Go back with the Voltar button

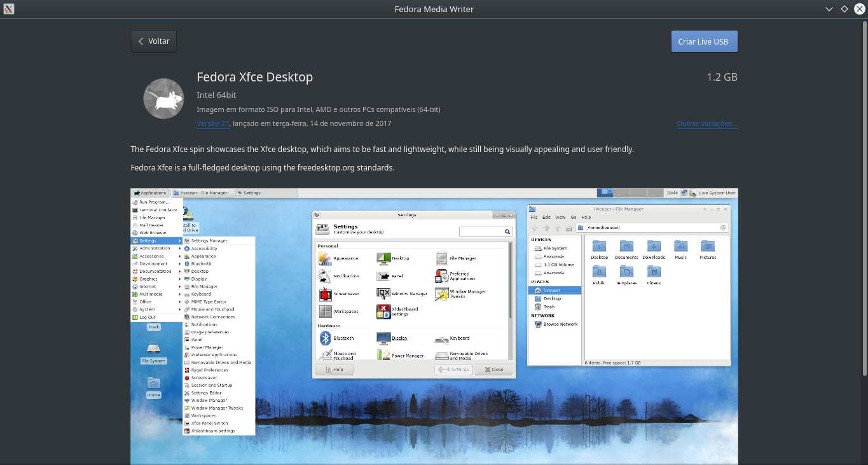[x=153, y=41]
